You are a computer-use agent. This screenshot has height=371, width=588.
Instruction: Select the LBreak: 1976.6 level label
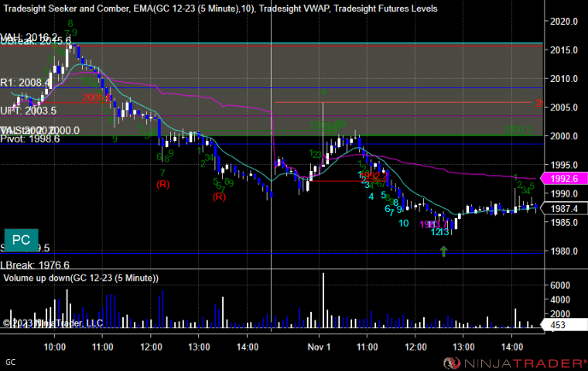[35, 265]
